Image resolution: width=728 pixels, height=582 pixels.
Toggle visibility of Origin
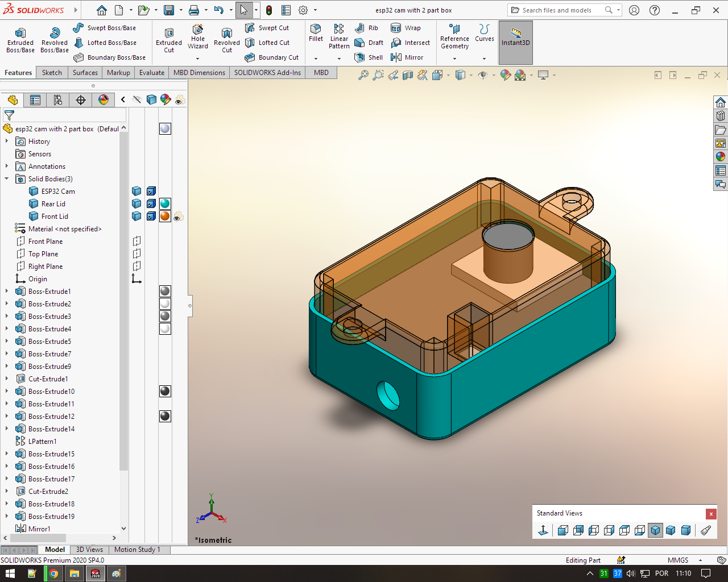coord(136,278)
